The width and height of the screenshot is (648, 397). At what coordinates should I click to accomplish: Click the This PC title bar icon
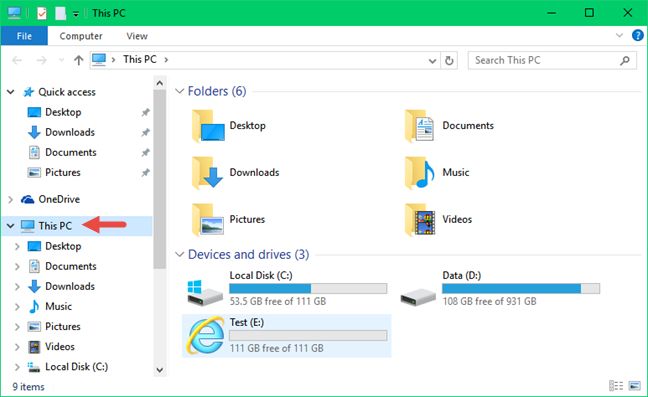[14, 13]
